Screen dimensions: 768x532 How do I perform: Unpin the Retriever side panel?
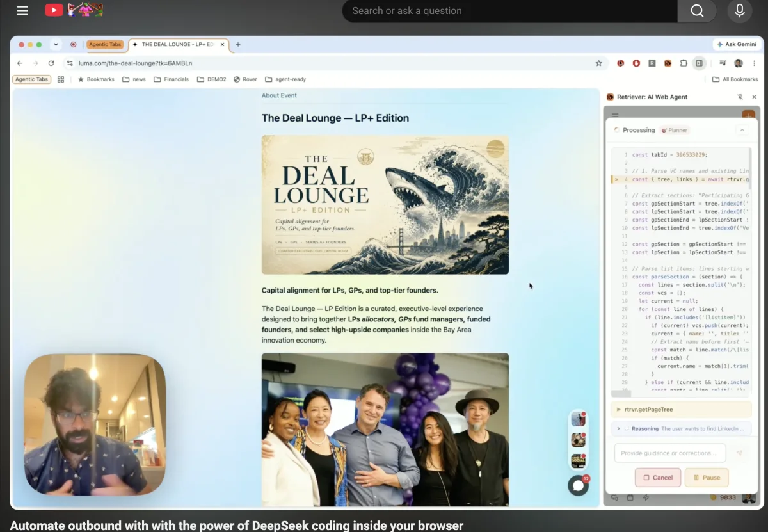(x=740, y=97)
